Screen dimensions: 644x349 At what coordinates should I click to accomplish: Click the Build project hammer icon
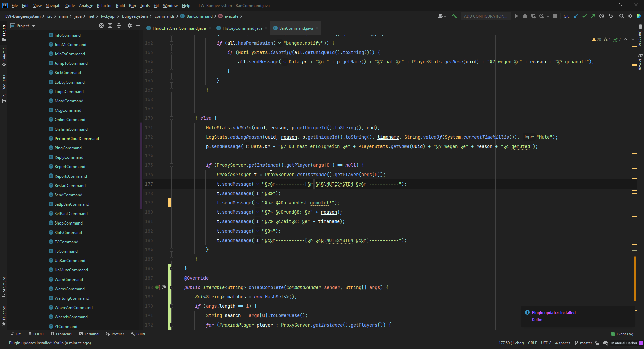click(x=454, y=16)
